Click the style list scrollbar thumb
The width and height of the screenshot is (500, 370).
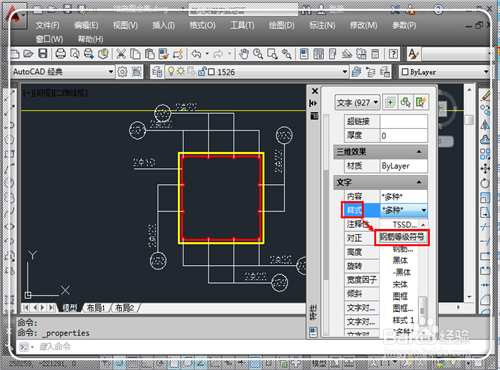[422, 310]
